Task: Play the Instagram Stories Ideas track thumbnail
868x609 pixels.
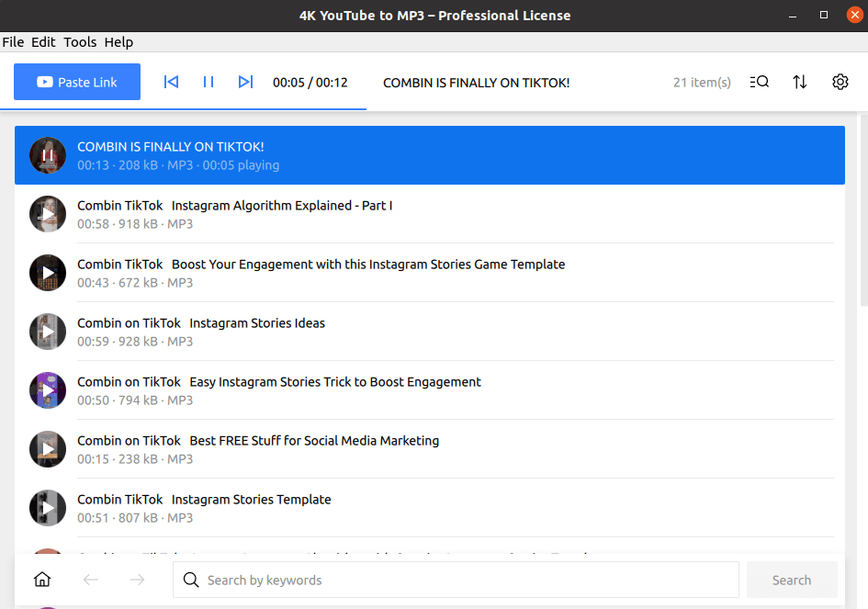Action: click(47, 332)
